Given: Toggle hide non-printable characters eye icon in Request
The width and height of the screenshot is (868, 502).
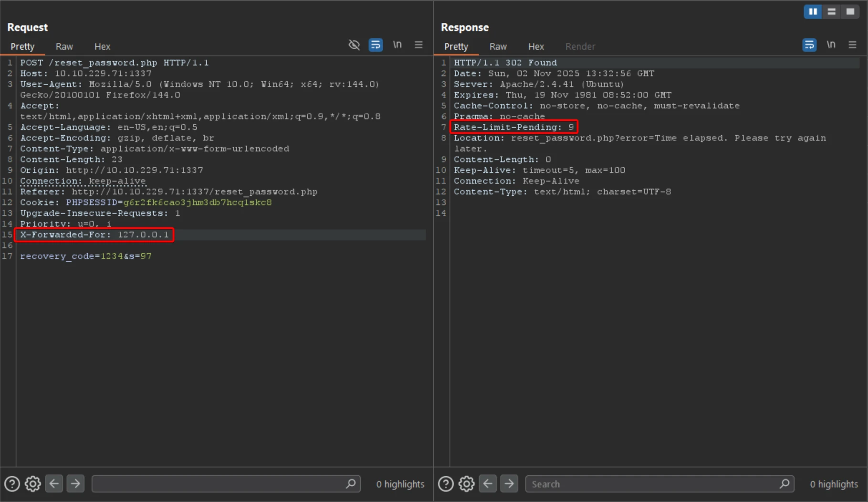Looking at the screenshot, I should 354,45.
